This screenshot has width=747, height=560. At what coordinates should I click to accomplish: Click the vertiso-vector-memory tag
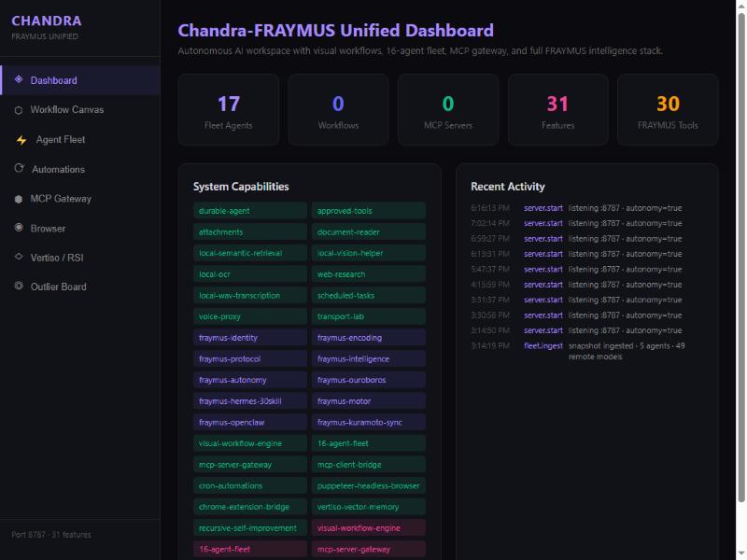click(x=368, y=507)
